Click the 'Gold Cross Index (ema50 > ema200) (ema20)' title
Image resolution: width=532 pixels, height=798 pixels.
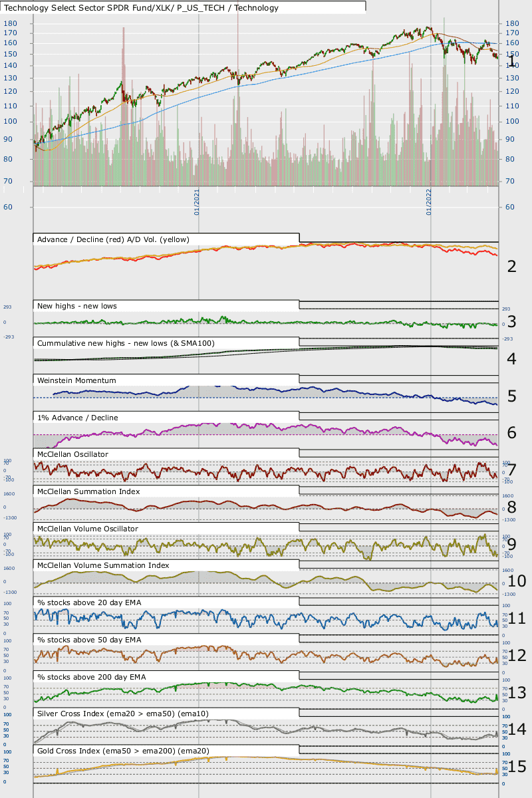pyautogui.click(x=123, y=751)
